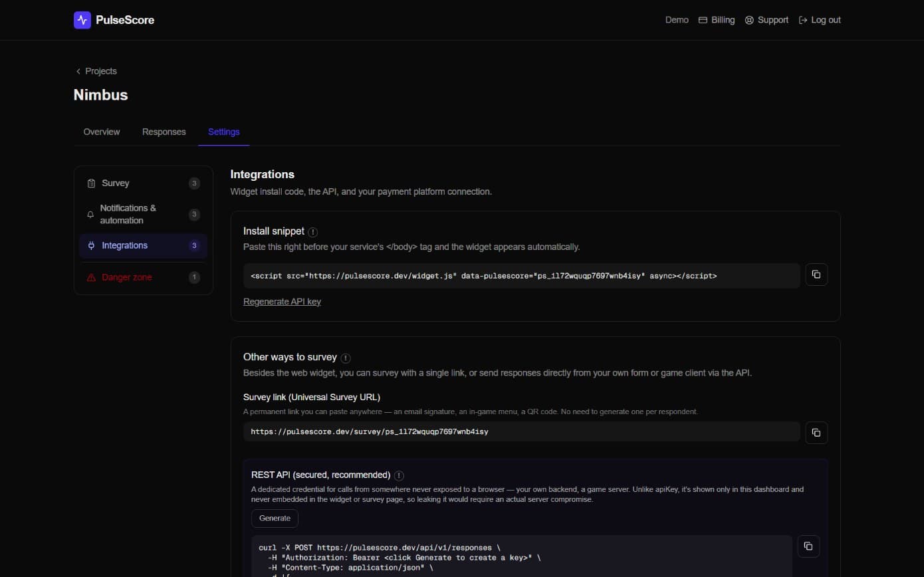The image size is (924, 577).
Task: Click the Regenerate API key link
Action: 282,302
